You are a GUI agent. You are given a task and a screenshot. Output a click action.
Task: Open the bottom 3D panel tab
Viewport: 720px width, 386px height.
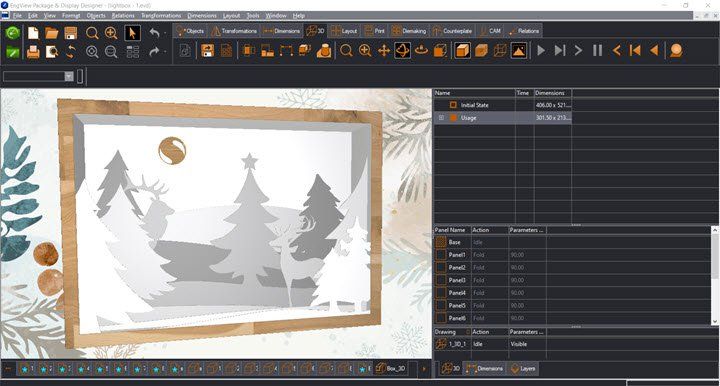[x=450, y=368]
